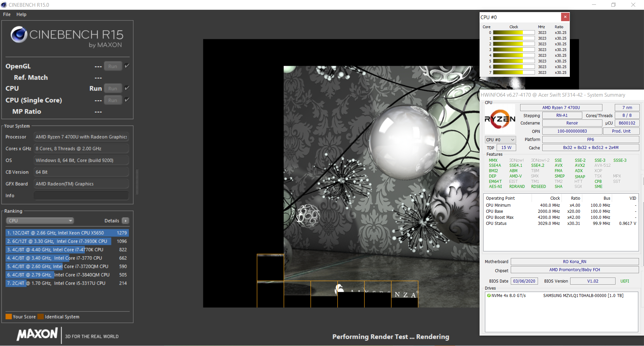Run the OpenGL benchmark
Image resolution: width=644 pixels, height=346 pixels.
[113, 66]
